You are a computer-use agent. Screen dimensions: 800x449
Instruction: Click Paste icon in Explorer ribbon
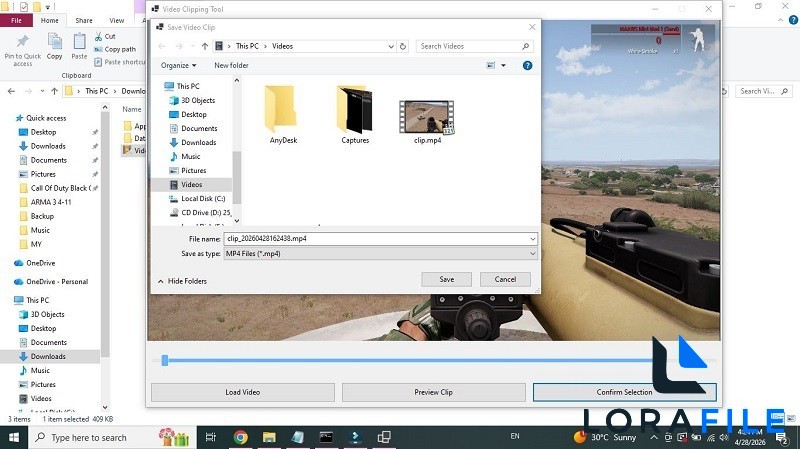coord(79,47)
